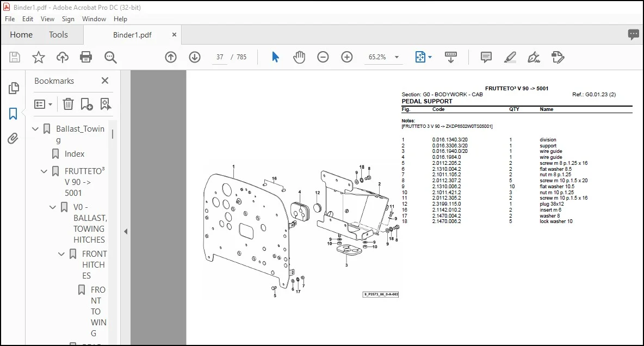The width and height of the screenshot is (644, 346).
Task: Select the Highlight text tool
Action: [510, 57]
